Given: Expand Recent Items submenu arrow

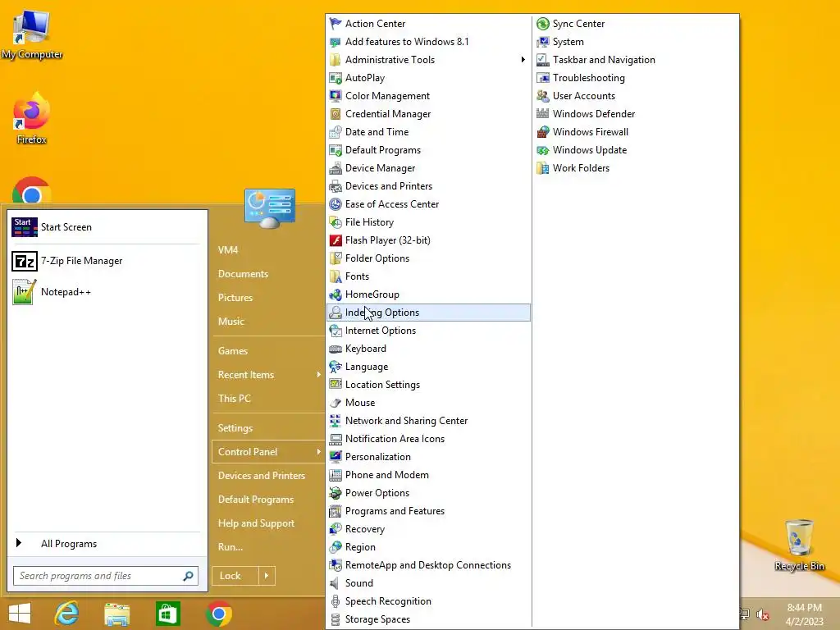Looking at the screenshot, I should tap(319, 374).
